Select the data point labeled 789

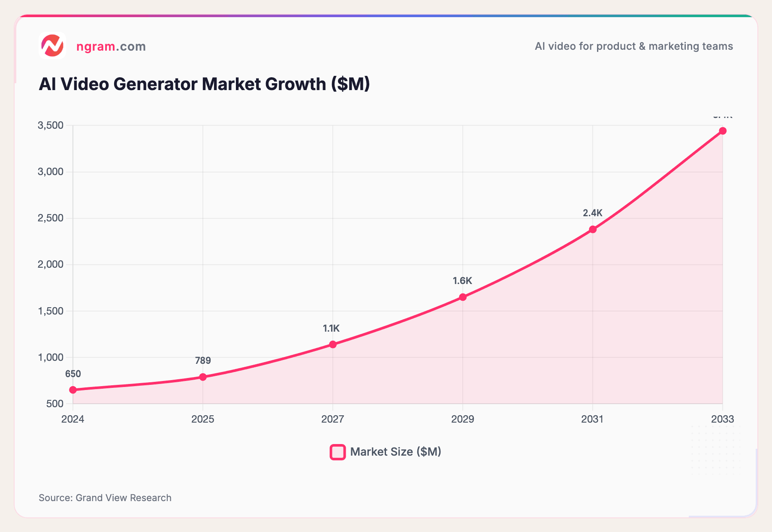click(x=203, y=377)
